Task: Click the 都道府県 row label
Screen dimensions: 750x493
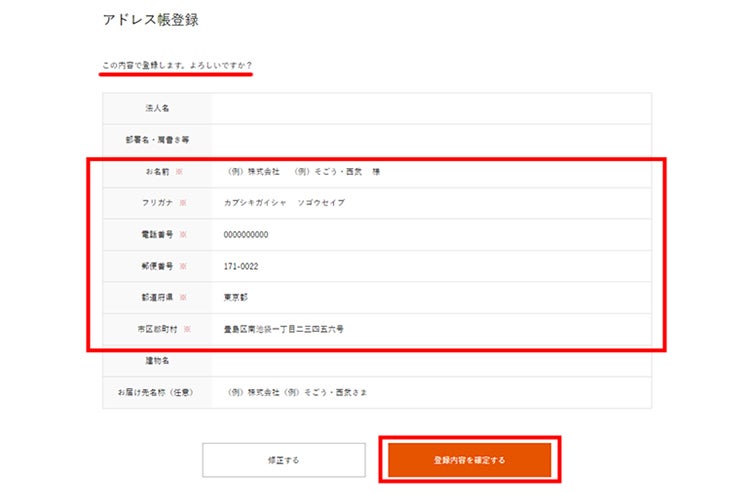Action: click(157, 297)
